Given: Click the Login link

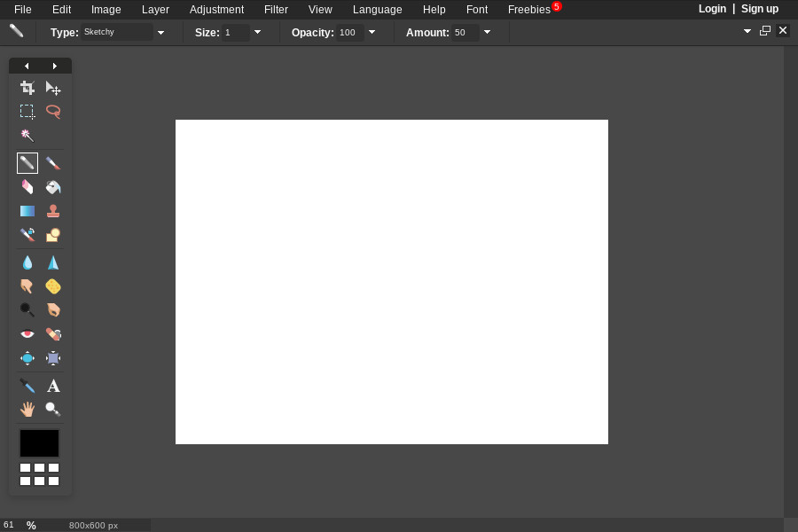Looking at the screenshot, I should 712,9.
